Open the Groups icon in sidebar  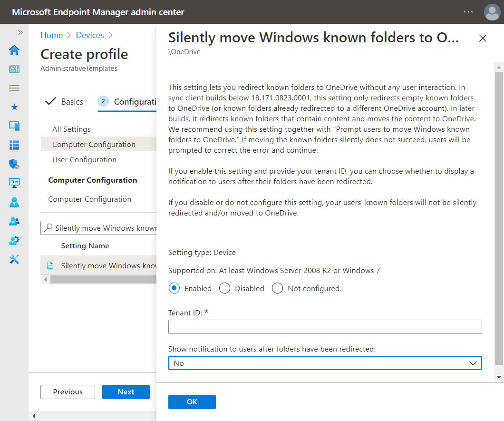(14, 221)
